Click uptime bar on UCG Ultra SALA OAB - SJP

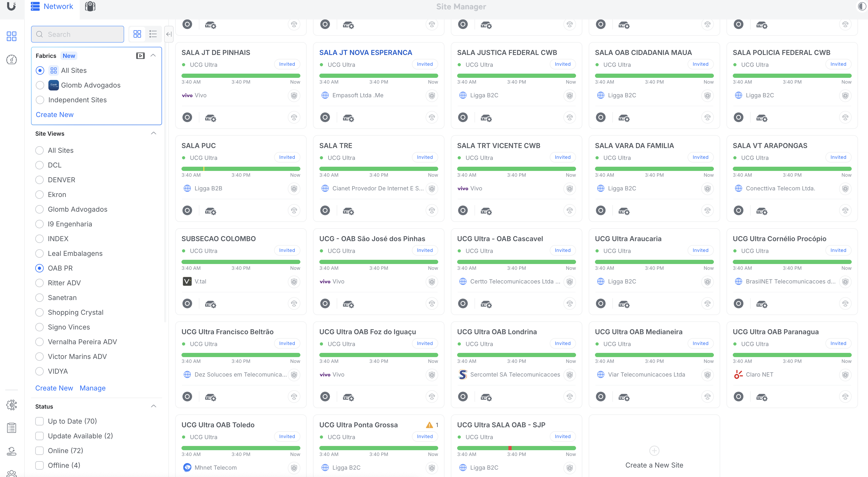[x=516, y=448]
